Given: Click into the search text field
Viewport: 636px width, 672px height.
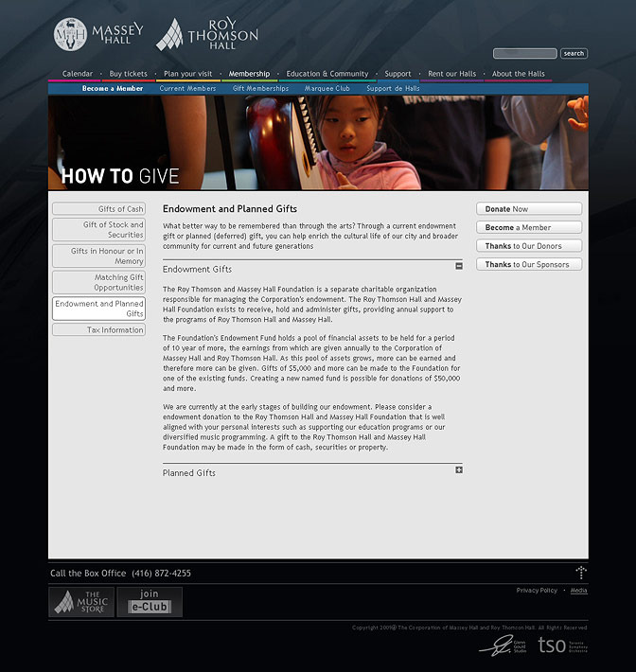Looking at the screenshot, I should click(525, 54).
